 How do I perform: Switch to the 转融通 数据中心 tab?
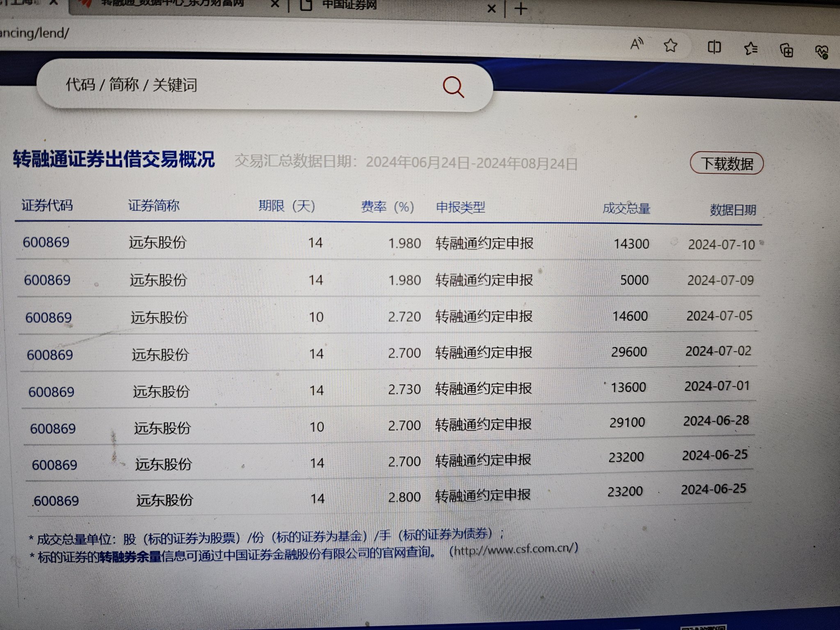point(172,4)
